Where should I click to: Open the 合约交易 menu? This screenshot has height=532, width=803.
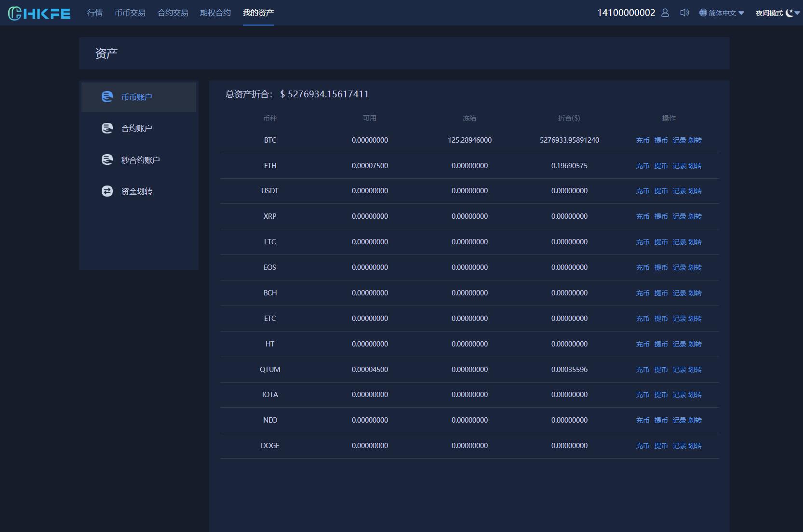click(173, 13)
